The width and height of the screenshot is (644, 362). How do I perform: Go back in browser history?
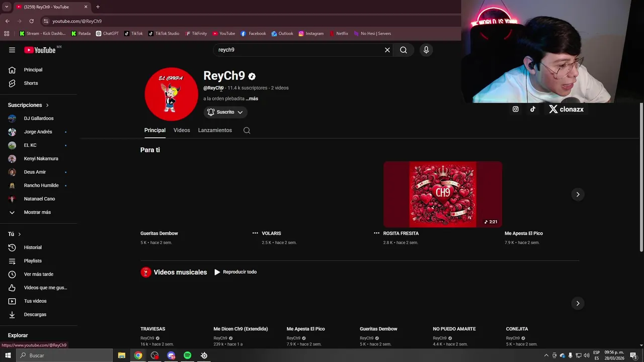tap(7, 21)
